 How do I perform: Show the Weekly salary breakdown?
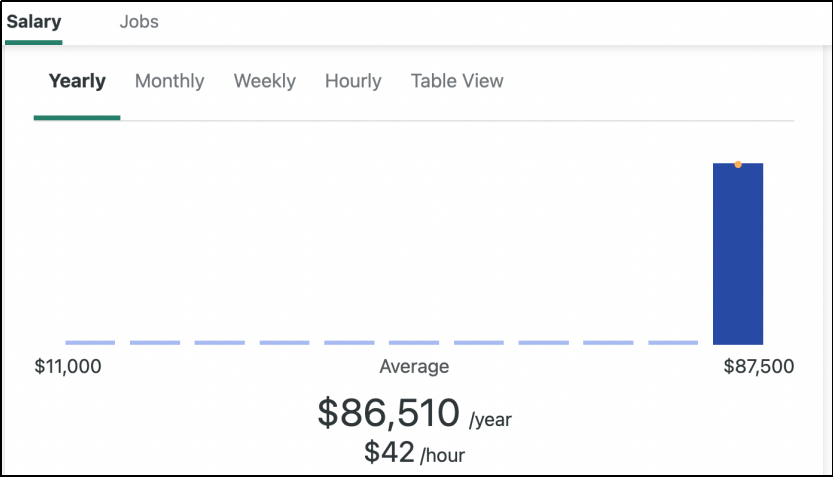click(264, 81)
